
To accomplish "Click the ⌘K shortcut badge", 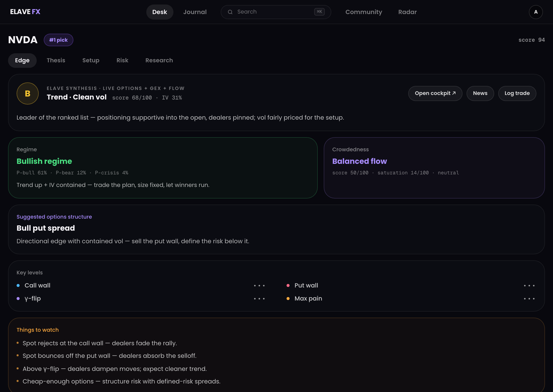I will point(319,12).
